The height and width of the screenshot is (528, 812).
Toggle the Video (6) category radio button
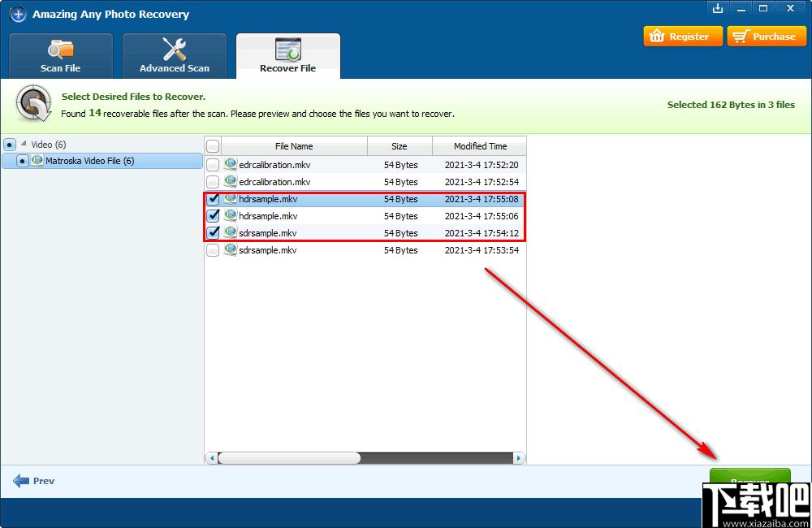pos(9,145)
